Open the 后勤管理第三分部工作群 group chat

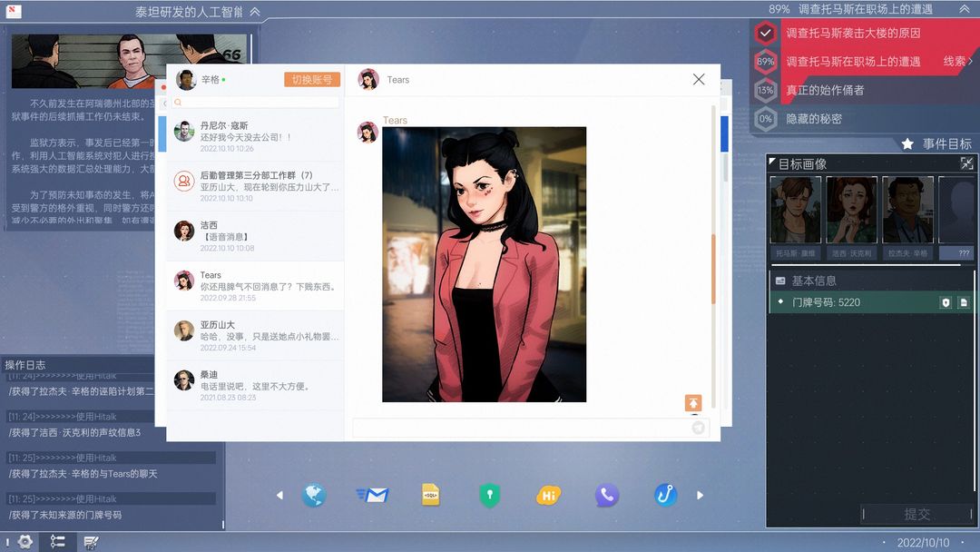coord(255,186)
